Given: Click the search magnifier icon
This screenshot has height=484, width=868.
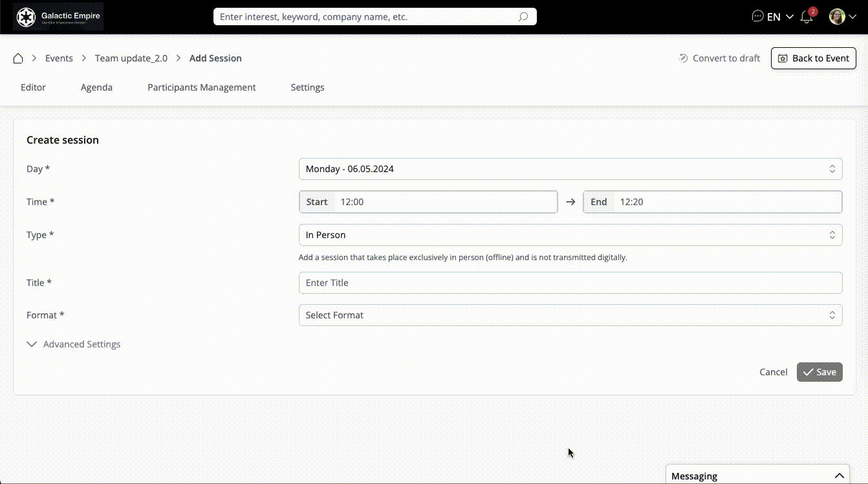Looking at the screenshot, I should click(523, 17).
